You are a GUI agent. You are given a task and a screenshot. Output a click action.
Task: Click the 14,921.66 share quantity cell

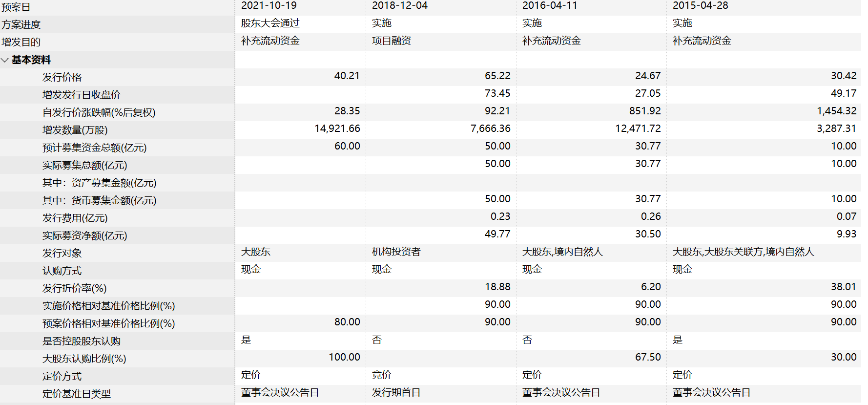337,128
